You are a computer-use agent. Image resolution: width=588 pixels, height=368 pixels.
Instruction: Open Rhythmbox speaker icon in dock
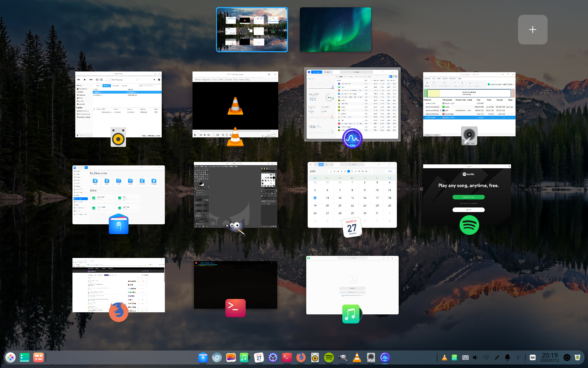point(315,357)
